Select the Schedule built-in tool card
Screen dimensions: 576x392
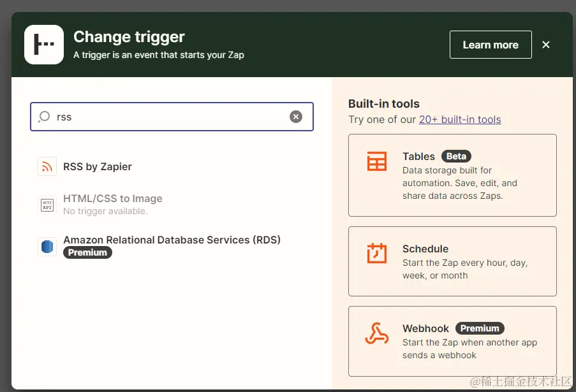452,261
